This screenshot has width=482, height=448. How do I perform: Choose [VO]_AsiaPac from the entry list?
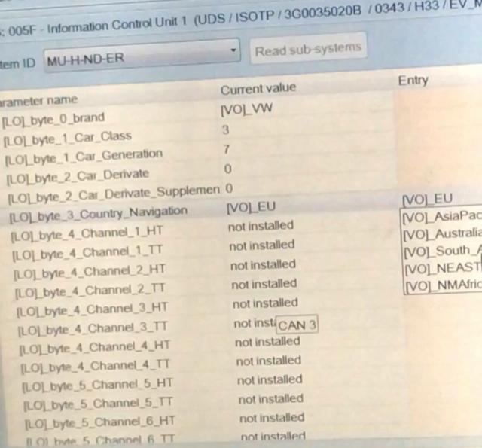tap(441, 218)
